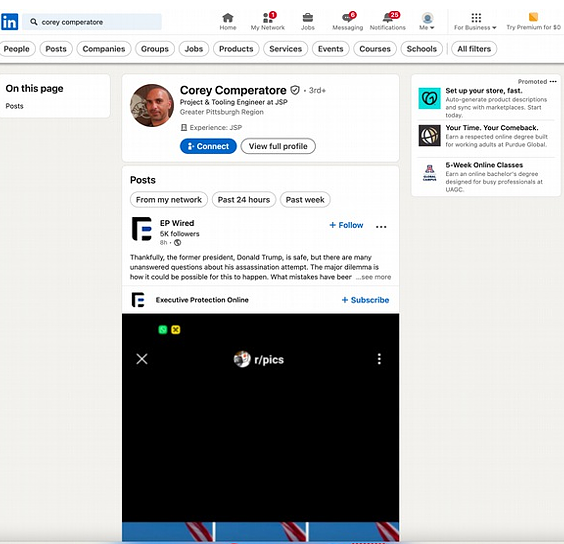564x544 pixels.
Task: Filter results by Products
Action: pos(236,49)
